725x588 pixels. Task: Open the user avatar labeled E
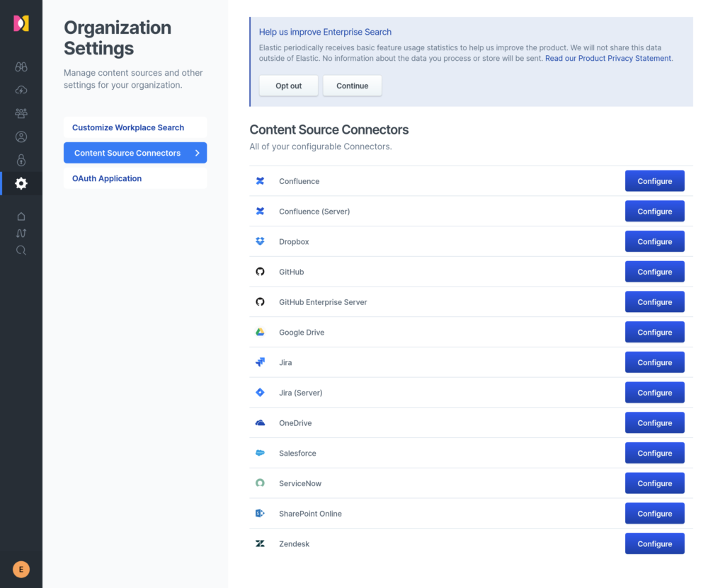[21, 570]
